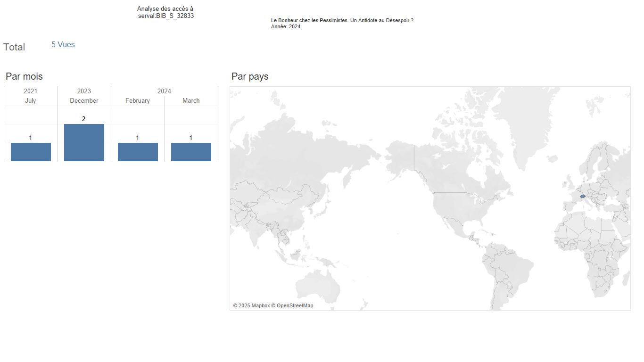Click the 'December' month label
Viewport: 644px width, 362px height.
point(84,100)
